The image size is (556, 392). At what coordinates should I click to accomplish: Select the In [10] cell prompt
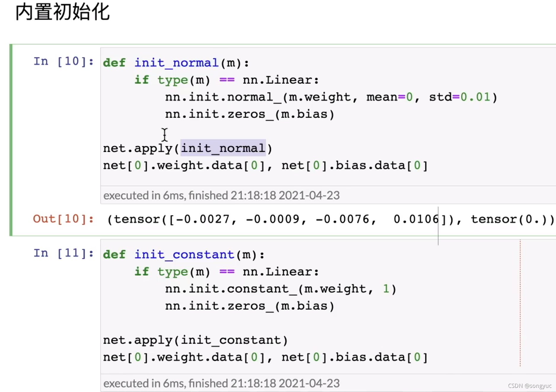pyautogui.click(x=63, y=62)
